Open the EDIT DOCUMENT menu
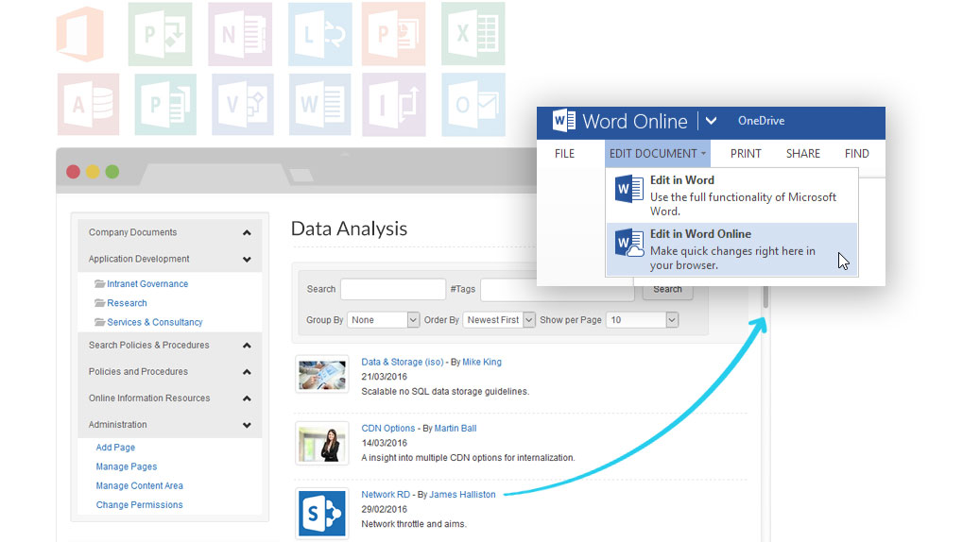 tap(657, 154)
